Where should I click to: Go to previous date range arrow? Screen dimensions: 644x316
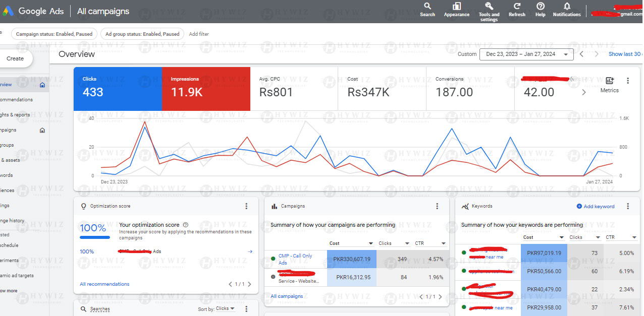pos(581,54)
